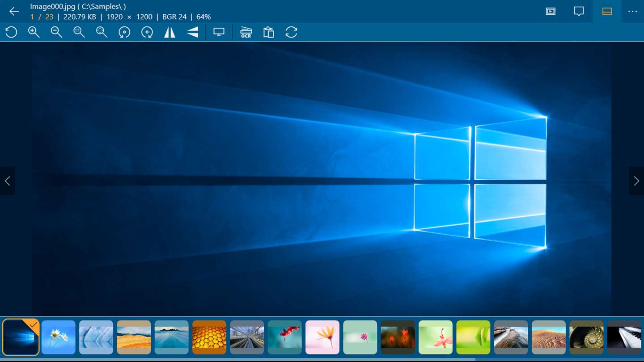Click the thumbnail strip horizontal scrollbar

click(x=237, y=359)
